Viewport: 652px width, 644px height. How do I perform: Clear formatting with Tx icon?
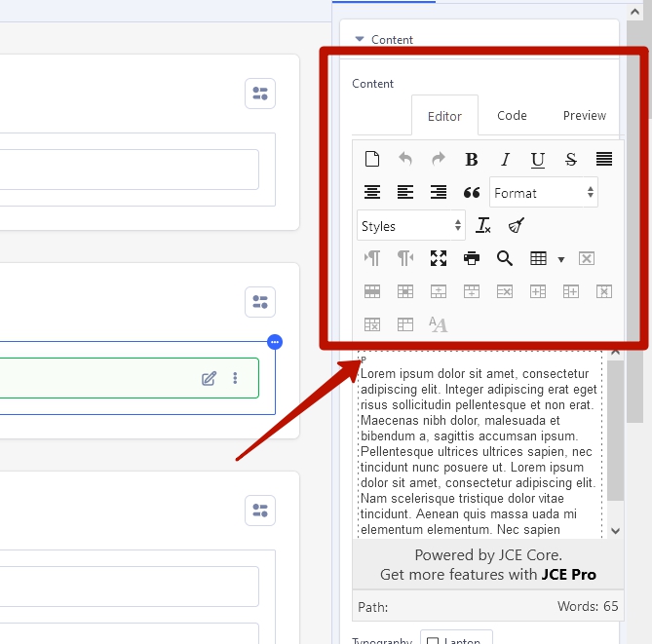(x=483, y=226)
